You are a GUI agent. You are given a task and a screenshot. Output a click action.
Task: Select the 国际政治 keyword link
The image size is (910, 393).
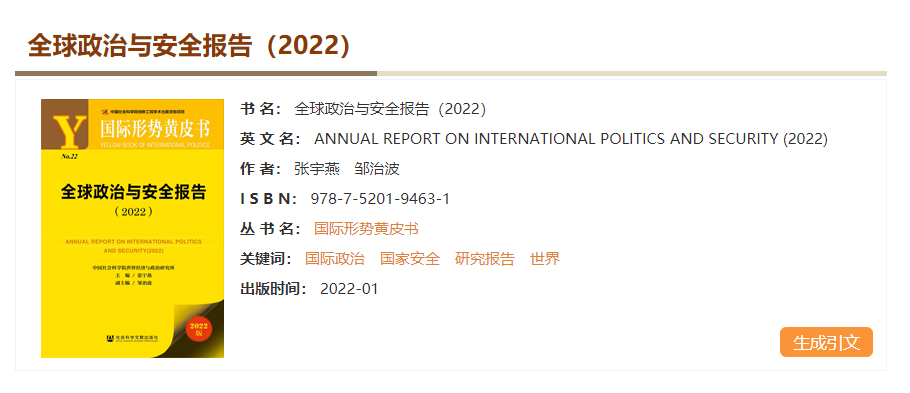tap(335, 259)
